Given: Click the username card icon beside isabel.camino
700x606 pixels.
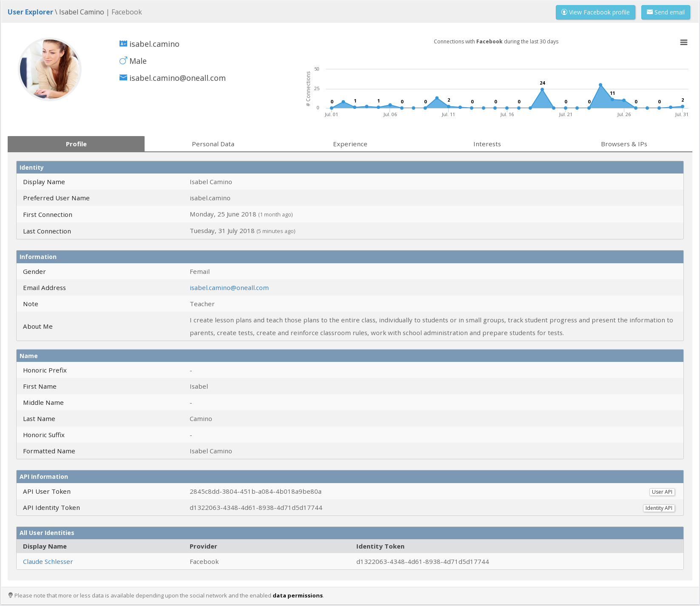Looking at the screenshot, I should click(x=123, y=44).
